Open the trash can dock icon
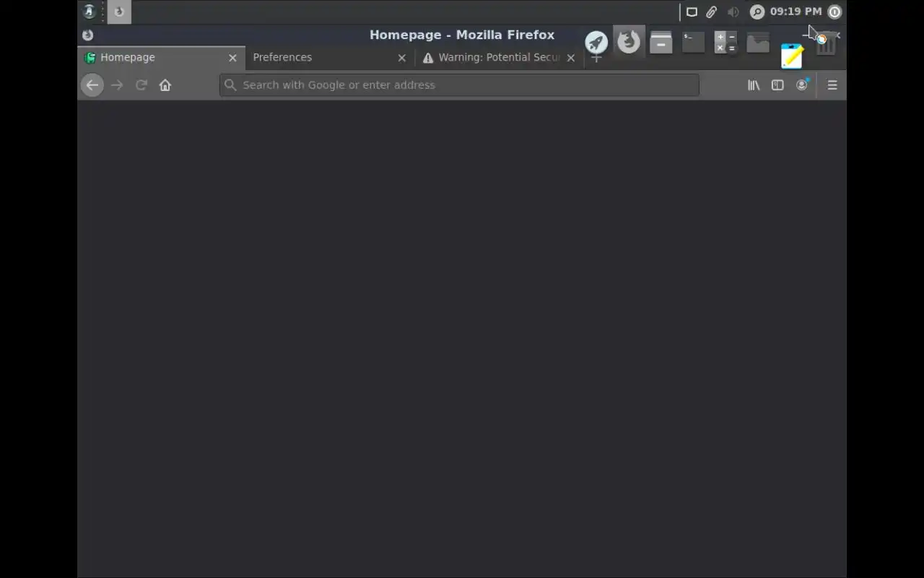 point(827,44)
